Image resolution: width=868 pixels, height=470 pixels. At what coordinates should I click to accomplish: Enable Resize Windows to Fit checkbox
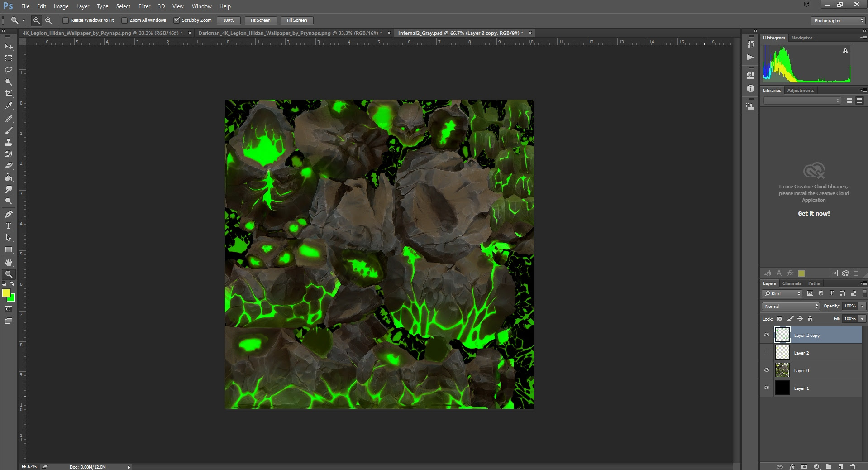[66, 20]
